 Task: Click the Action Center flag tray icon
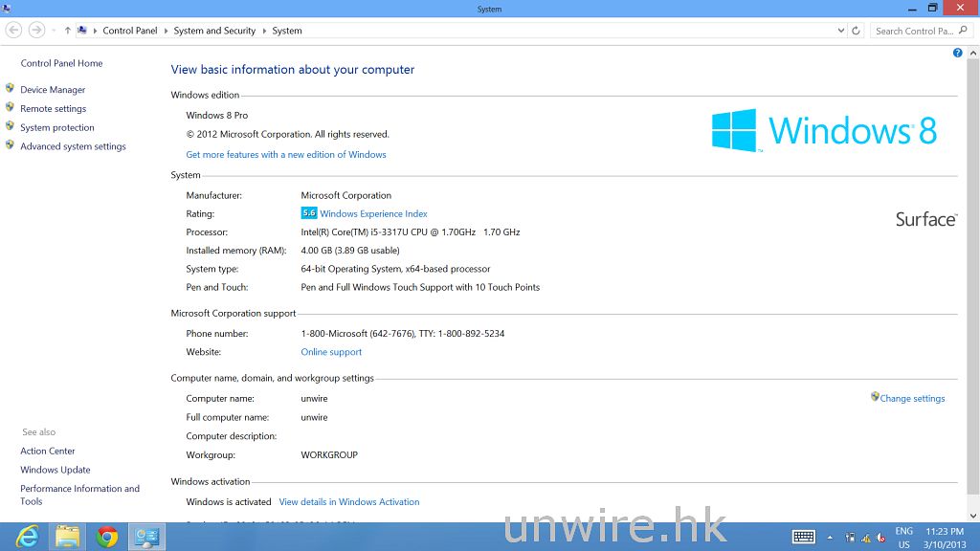pyautogui.click(x=849, y=538)
